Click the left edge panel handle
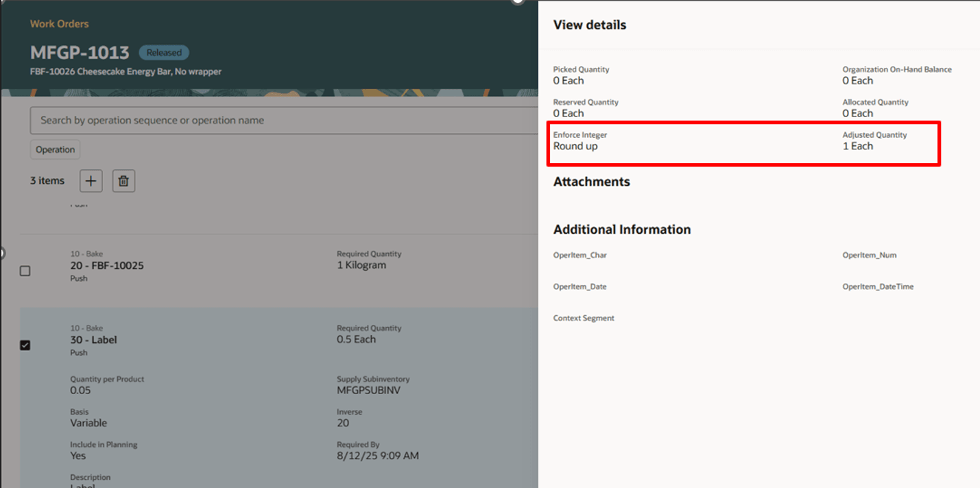The image size is (980, 488). (x=3, y=252)
